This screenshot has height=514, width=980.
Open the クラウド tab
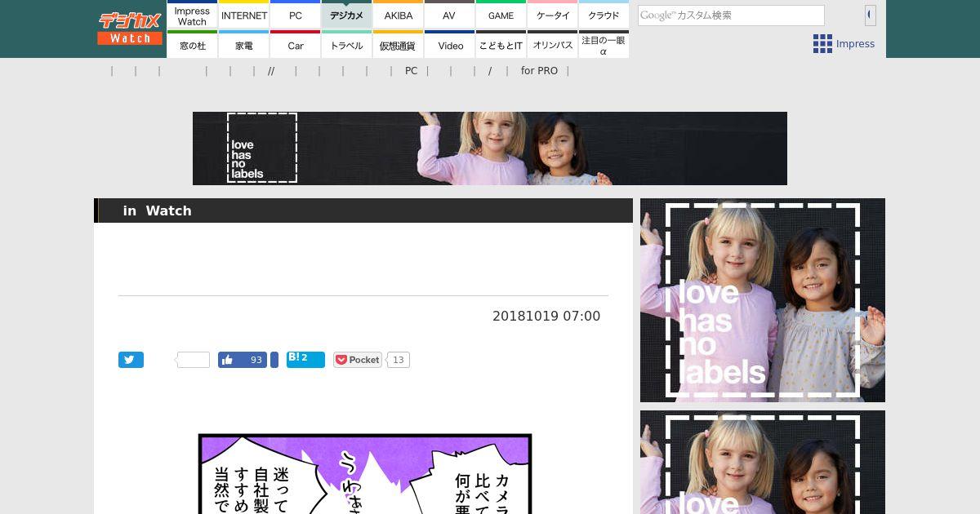604,15
